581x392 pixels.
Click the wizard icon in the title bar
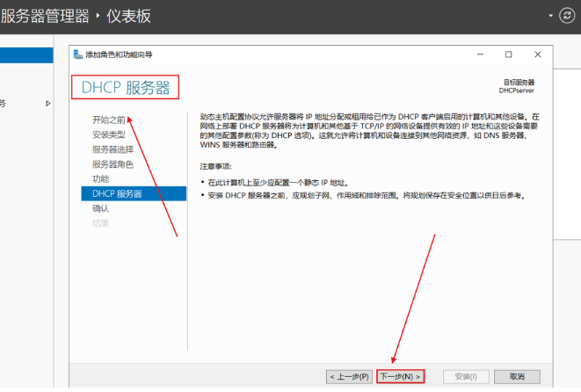tap(77, 54)
